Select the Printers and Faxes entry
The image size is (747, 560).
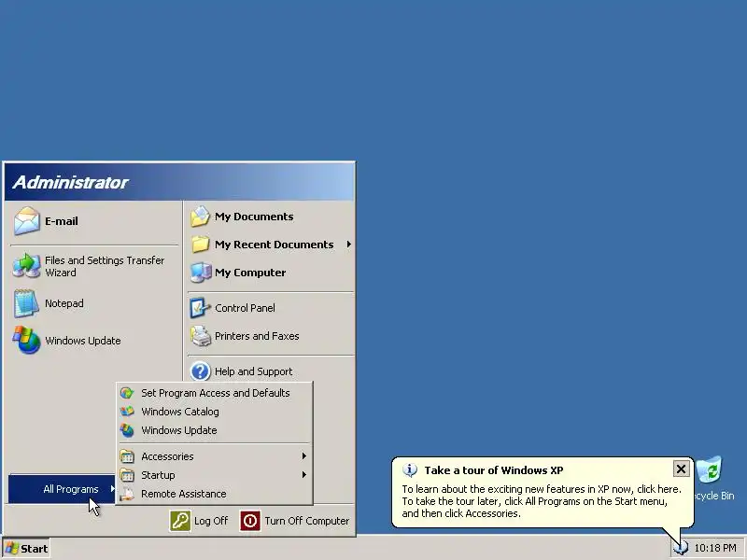271,336
